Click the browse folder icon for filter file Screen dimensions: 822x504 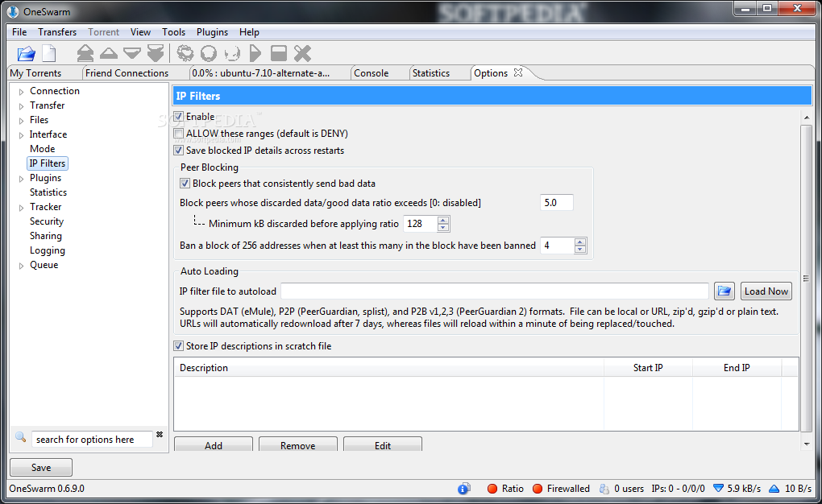[x=724, y=291]
